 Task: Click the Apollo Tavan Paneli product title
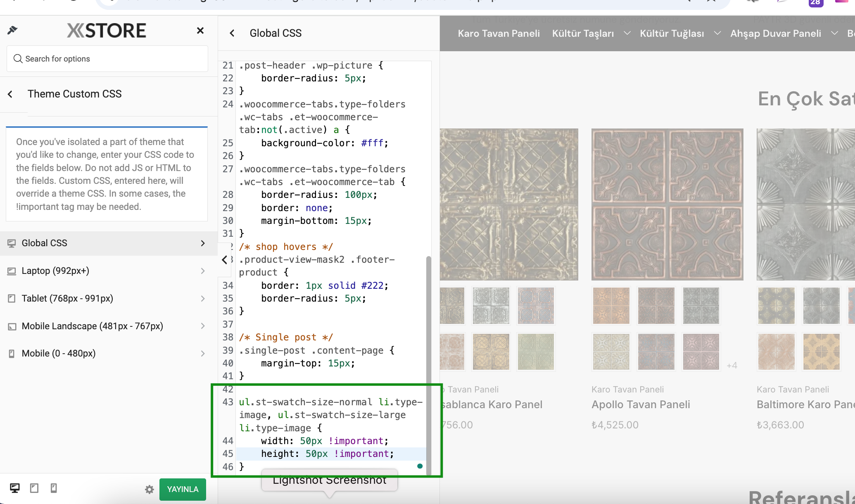[x=641, y=404]
